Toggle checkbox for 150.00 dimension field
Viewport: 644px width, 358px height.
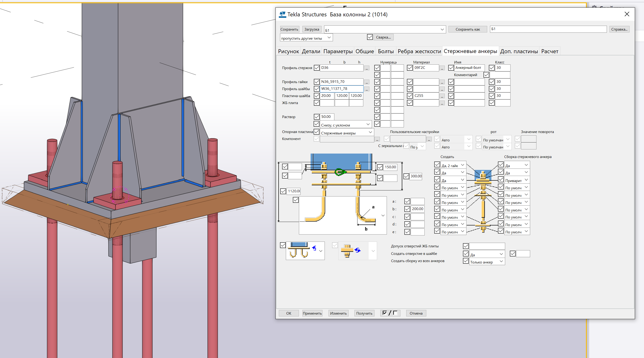[x=380, y=167]
